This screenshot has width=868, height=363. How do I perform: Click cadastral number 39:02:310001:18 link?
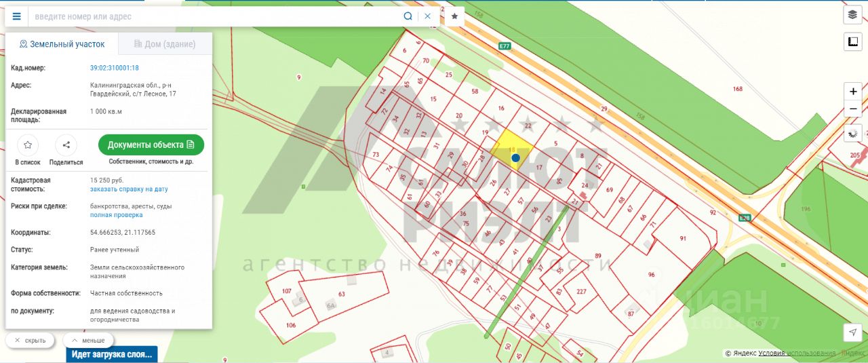[x=115, y=68]
